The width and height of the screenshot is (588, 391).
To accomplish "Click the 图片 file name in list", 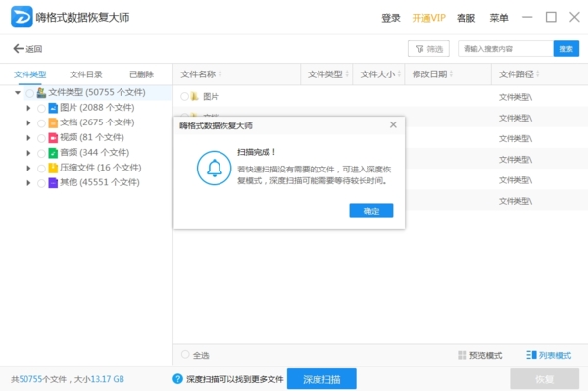I will click(x=211, y=97).
